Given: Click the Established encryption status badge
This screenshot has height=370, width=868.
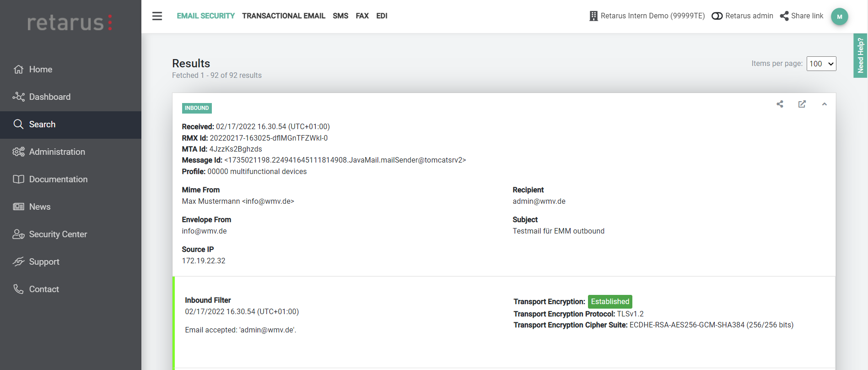Looking at the screenshot, I should pyautogui.click(x=610, y=301).
